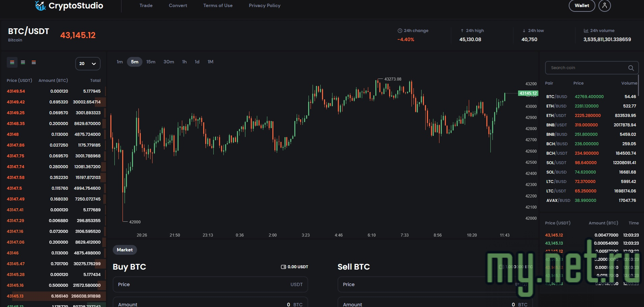
Task: Open the Privacy Policy link
Action: [x=265, y=6]
